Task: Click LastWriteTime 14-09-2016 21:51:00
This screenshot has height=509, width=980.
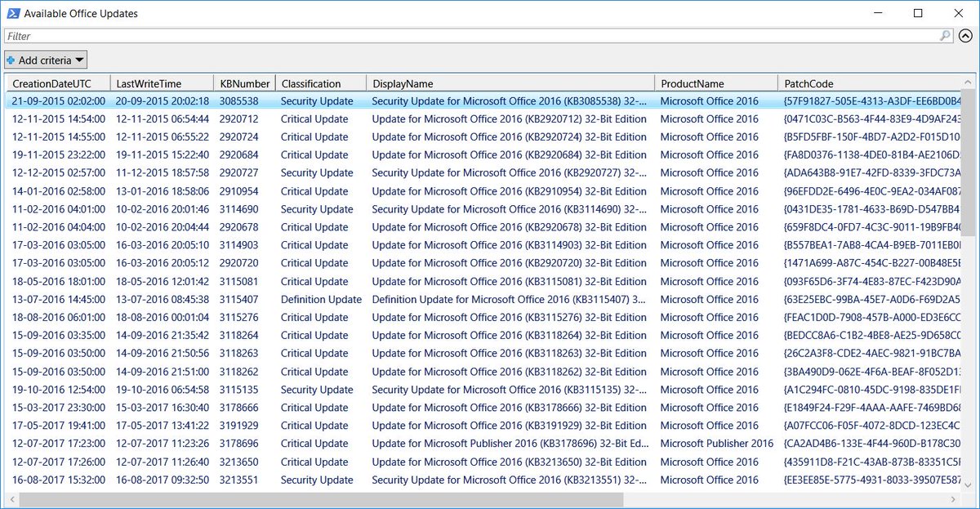Action: pos(162,372)
